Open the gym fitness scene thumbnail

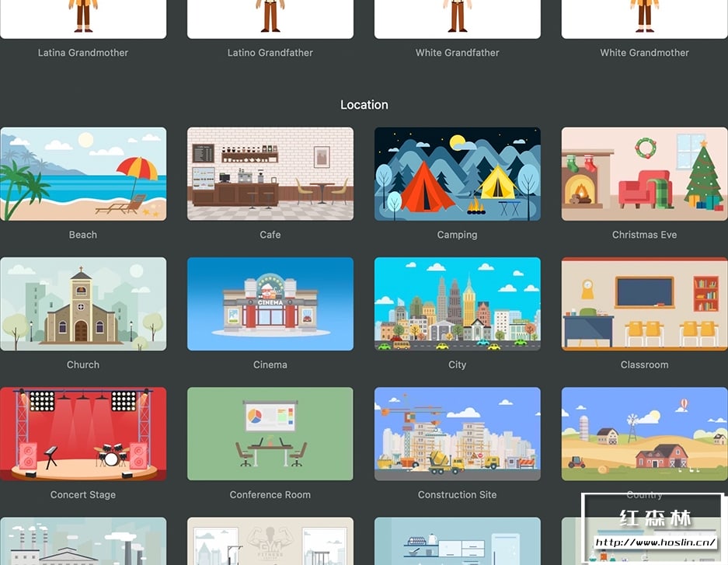(270, 542)
